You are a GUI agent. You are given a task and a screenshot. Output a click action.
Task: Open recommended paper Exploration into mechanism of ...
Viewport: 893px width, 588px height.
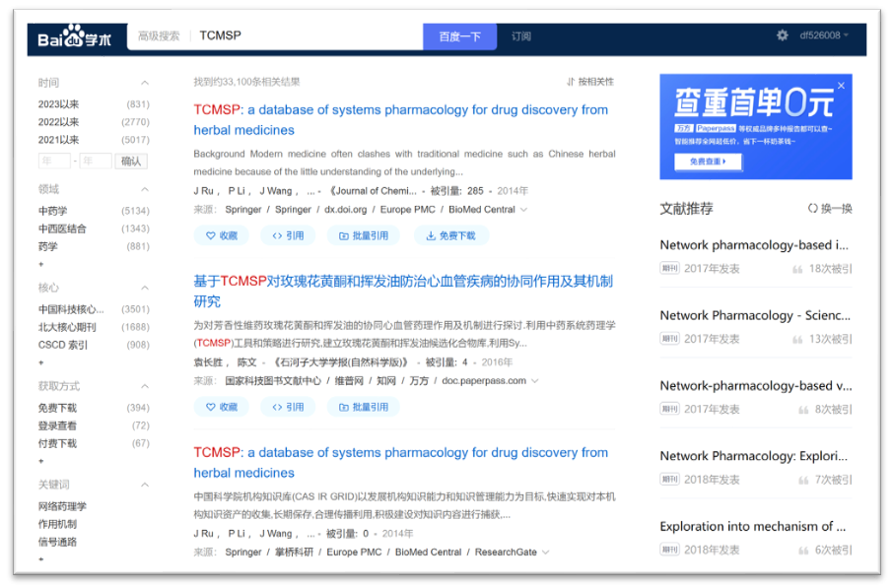tap(753, 527)
